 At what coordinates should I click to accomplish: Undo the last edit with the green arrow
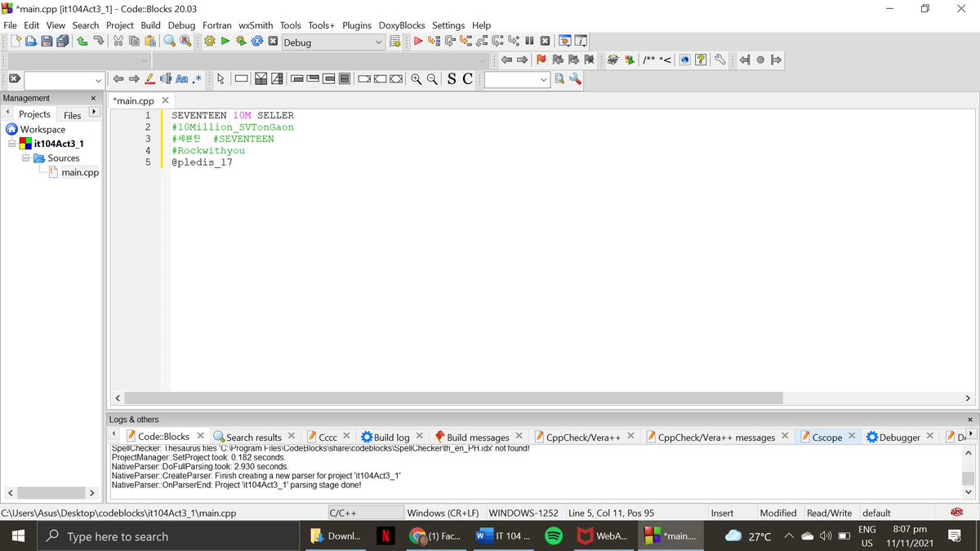[82, 42]
